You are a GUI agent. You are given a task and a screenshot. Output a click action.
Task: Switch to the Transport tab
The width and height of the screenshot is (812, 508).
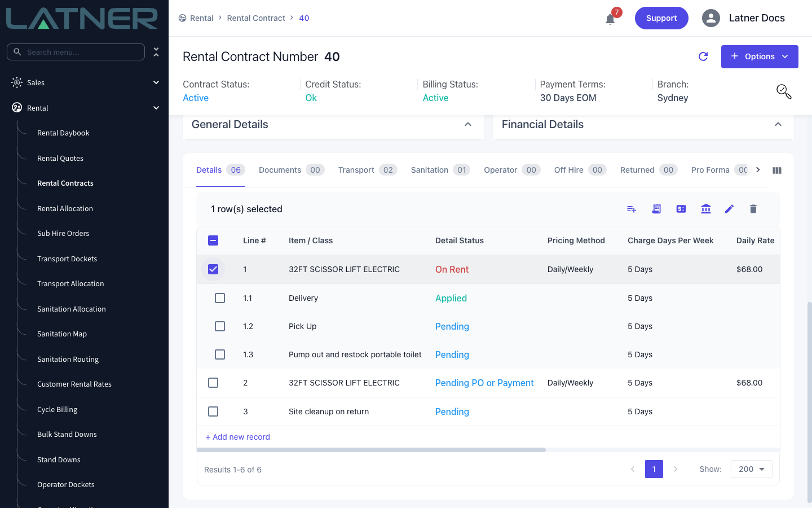pyautogui.click(x=368, y=170)
